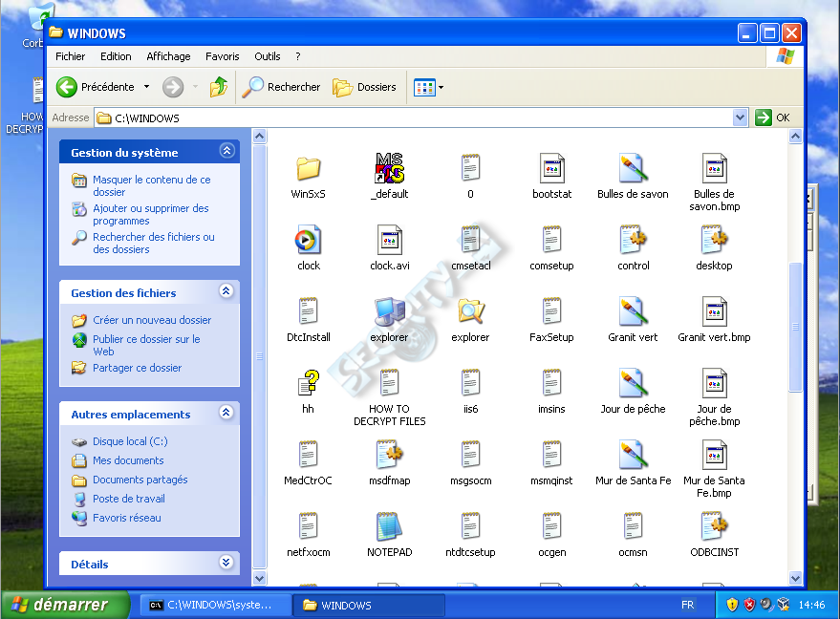Select the clock media file icon
The width and height of the screenshot is (840, 619).
(x=308, y=240)
